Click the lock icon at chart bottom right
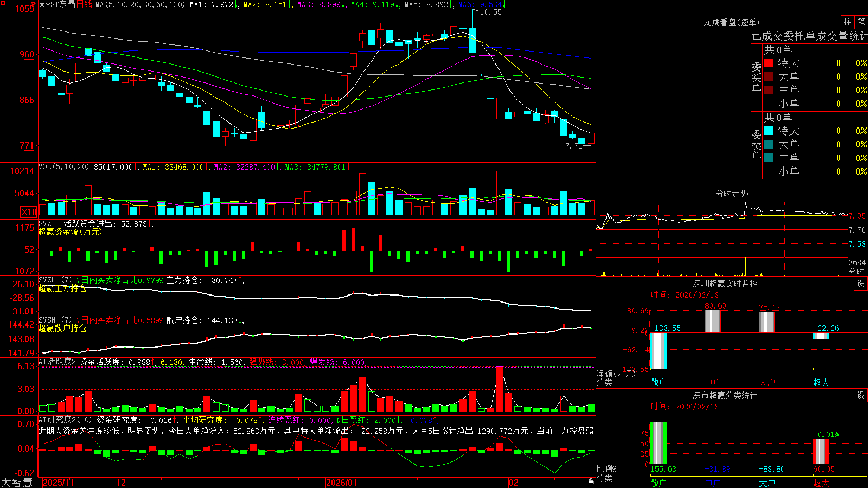The height and width of the screenshot is (488, 868). [x=591, y=481]
